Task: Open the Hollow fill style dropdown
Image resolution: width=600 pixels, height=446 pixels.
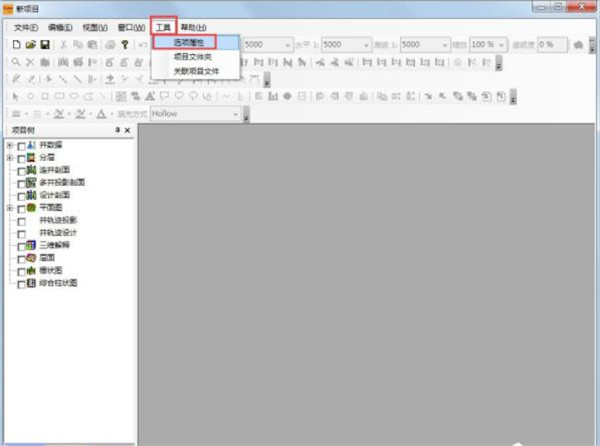Action: (236, 114)
